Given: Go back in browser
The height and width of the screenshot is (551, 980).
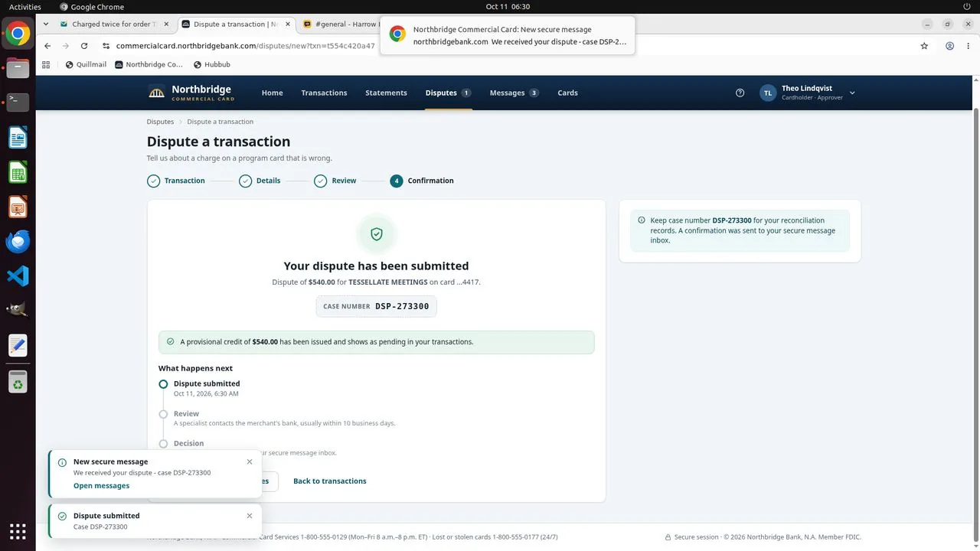Looking at the screenshot, I should click(47, 46).
